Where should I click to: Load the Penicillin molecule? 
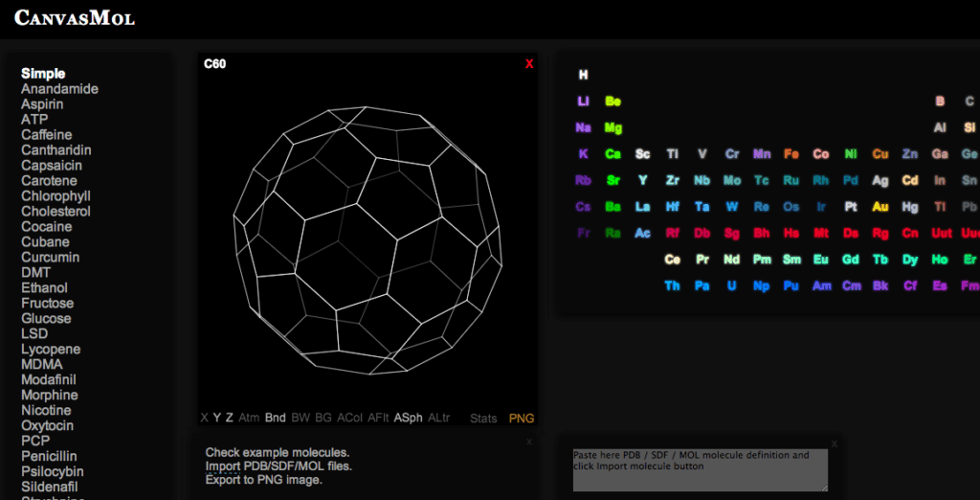click(49, 457)
